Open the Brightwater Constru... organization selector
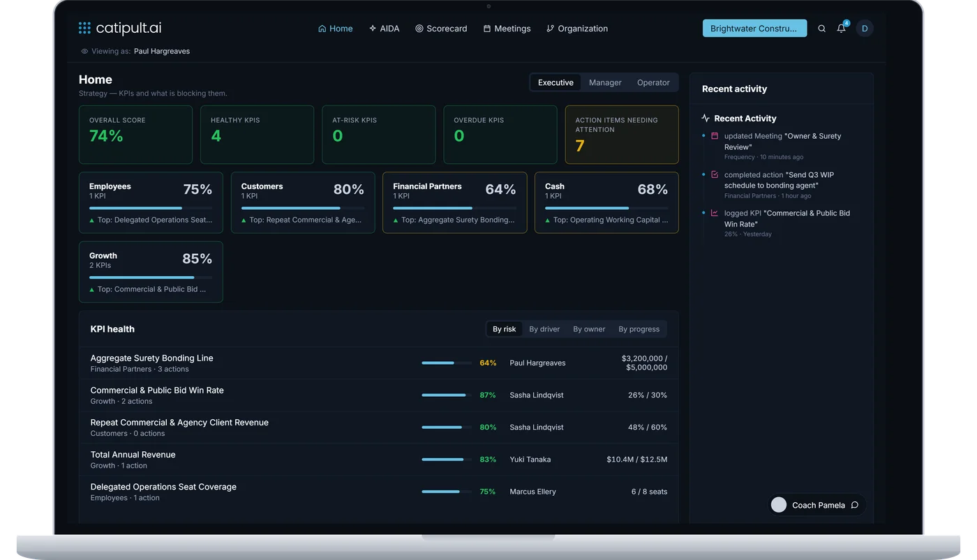 pyautogui.click(x=754, y=29)
